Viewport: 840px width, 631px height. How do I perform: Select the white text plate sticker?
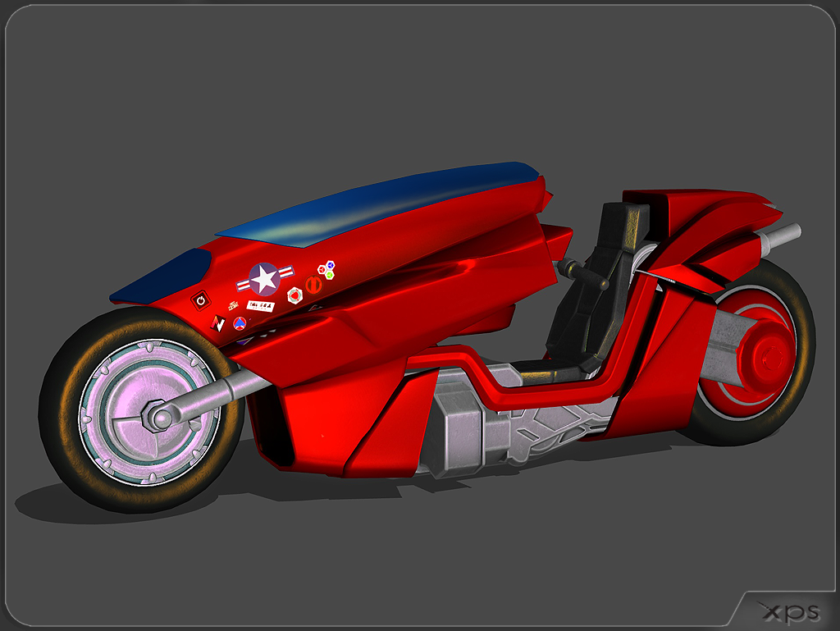260,304
